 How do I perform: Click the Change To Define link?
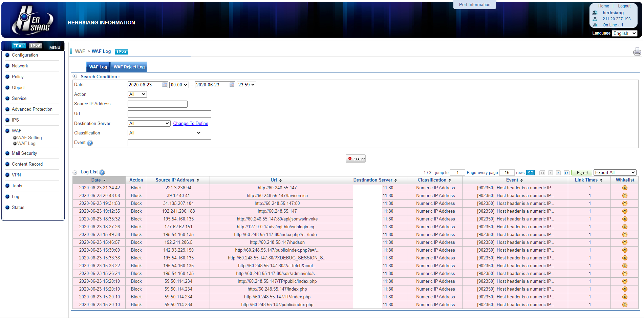coord(191,124)
